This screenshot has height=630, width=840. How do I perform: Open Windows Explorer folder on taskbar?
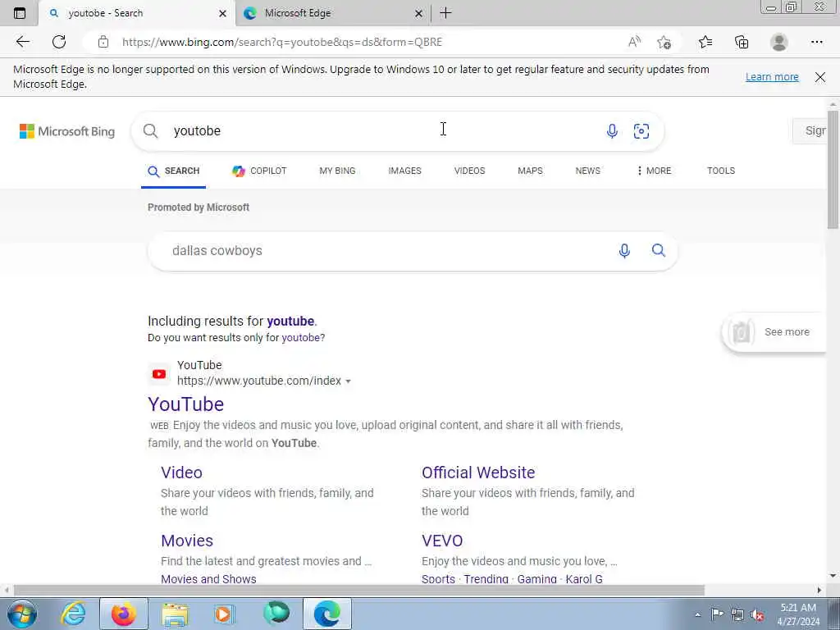(175, 614)
